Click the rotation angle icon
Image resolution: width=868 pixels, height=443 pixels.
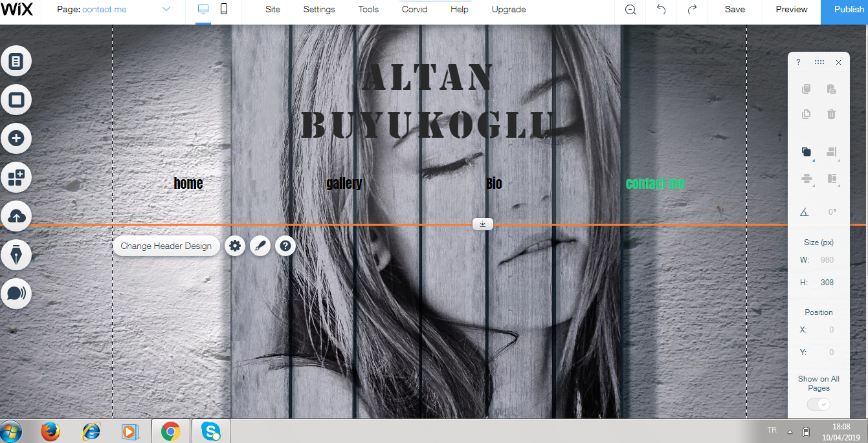[x=805, y=212]
